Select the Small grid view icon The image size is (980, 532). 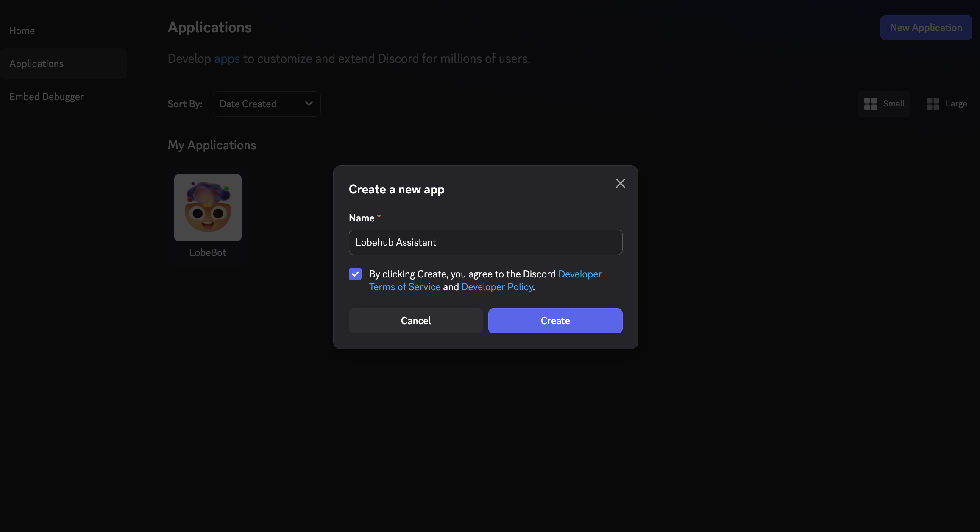pos(870,104)
